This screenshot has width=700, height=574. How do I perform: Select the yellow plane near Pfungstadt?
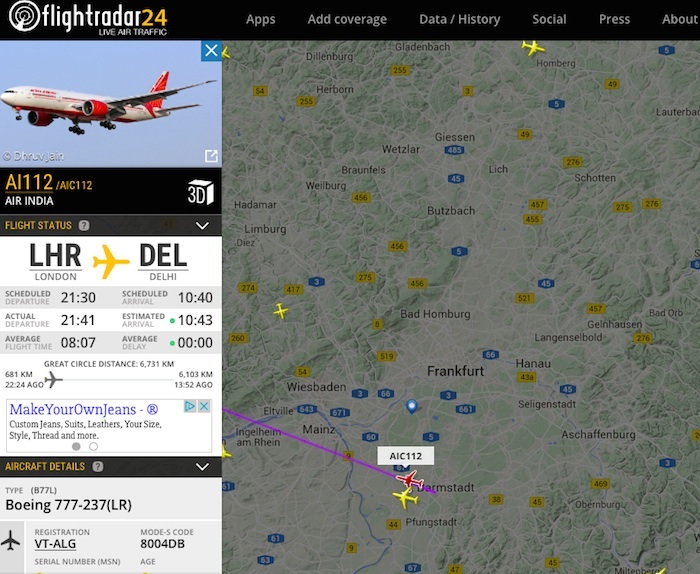click(405, 497)
